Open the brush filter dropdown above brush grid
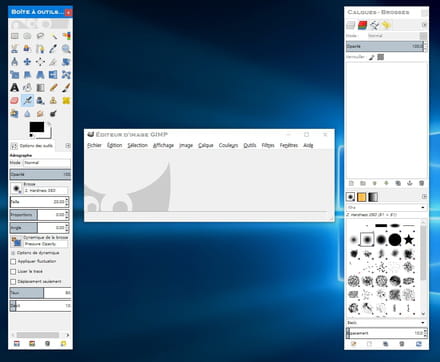The image size is (440, 362). coord(386,208)
